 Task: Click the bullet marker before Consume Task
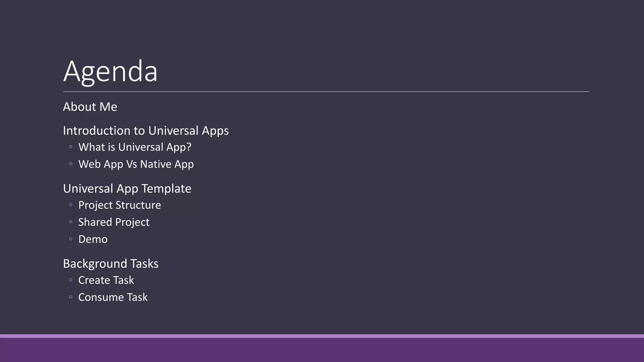pyautogui.click(x=71, y=297)
